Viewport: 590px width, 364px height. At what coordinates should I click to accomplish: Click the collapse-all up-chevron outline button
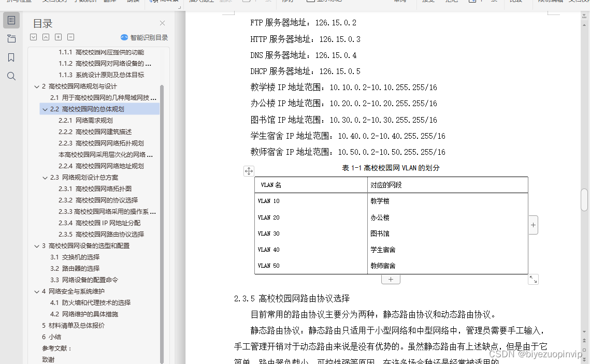pyautogui.click(x=46, y=37)
